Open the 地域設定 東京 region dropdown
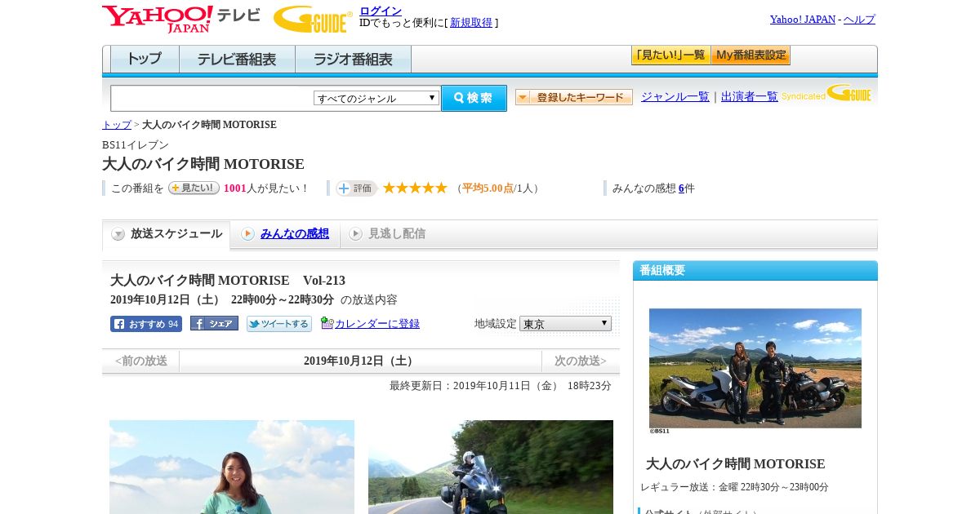This screenshot has height=514, width=980. 565,323
